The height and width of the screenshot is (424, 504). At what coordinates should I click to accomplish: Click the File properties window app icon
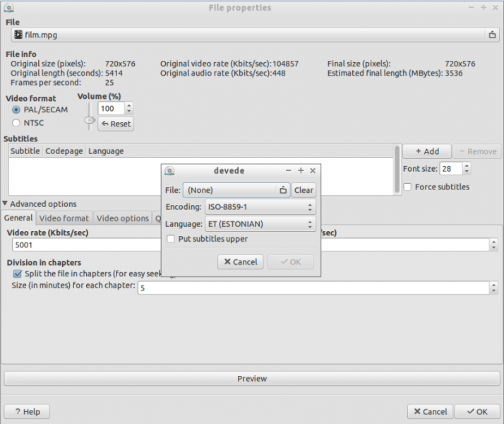tap(8, 8)
